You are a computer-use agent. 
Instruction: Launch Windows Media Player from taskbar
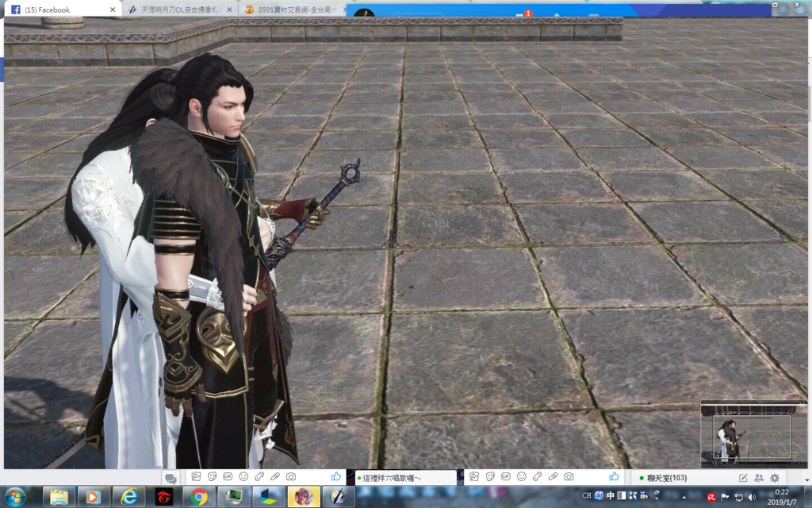tap(94, 497)
